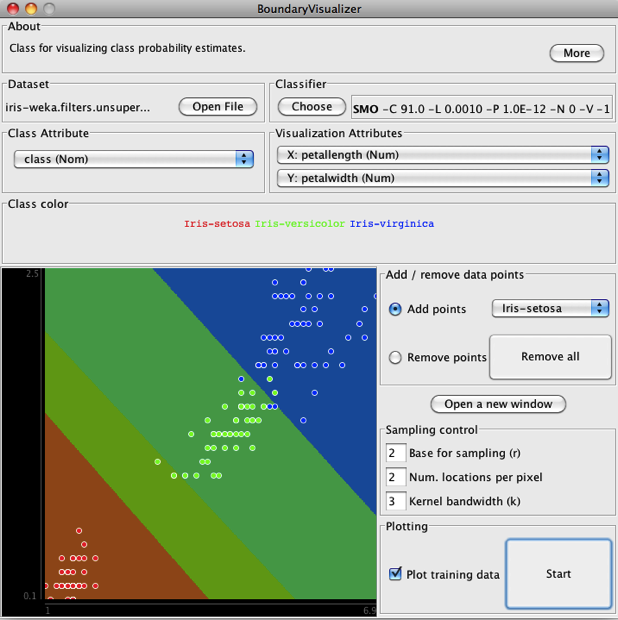Click the green Iris-versicolor class color label
Viewport: 618px width, 620px height.
[299, 224]
